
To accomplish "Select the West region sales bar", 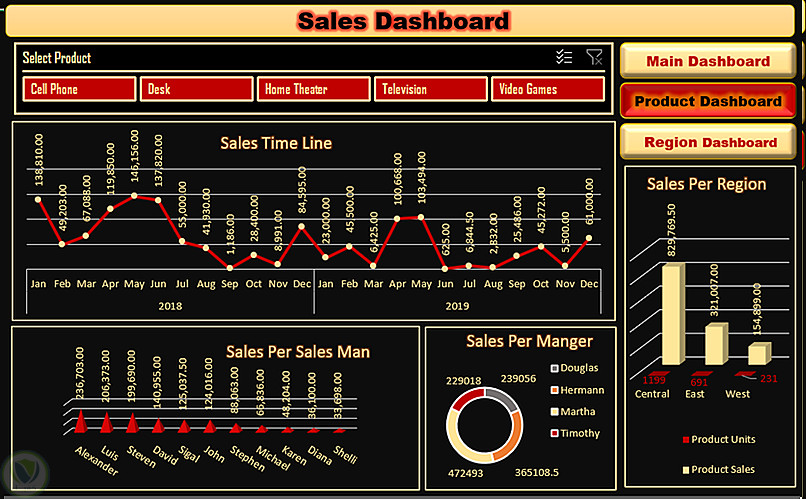I will click(x=759, y=354).
